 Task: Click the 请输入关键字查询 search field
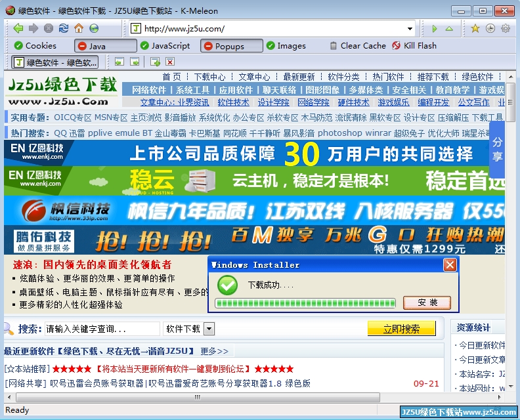[102, 329]
